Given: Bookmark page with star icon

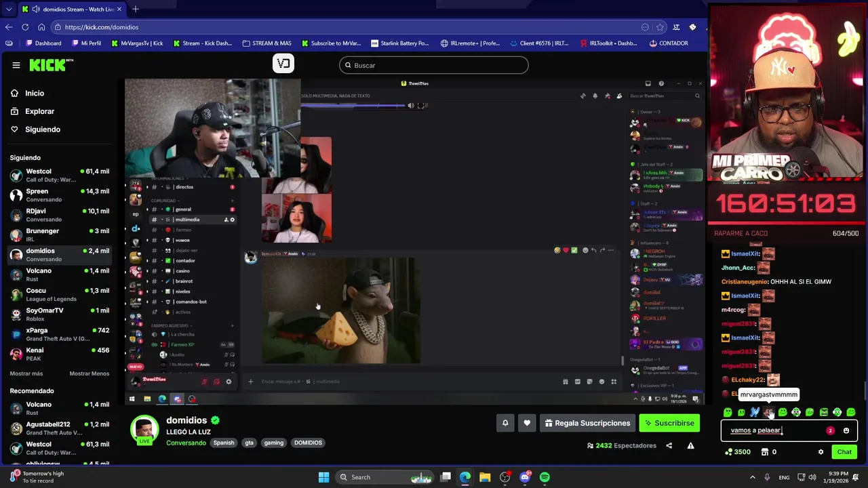Looking at the screenshot, I should coord(660,27).
